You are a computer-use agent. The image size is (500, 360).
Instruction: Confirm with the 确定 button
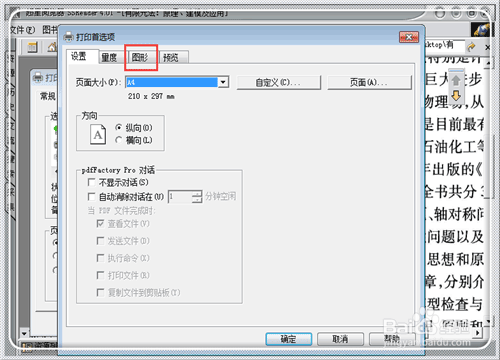click(289, 339)
